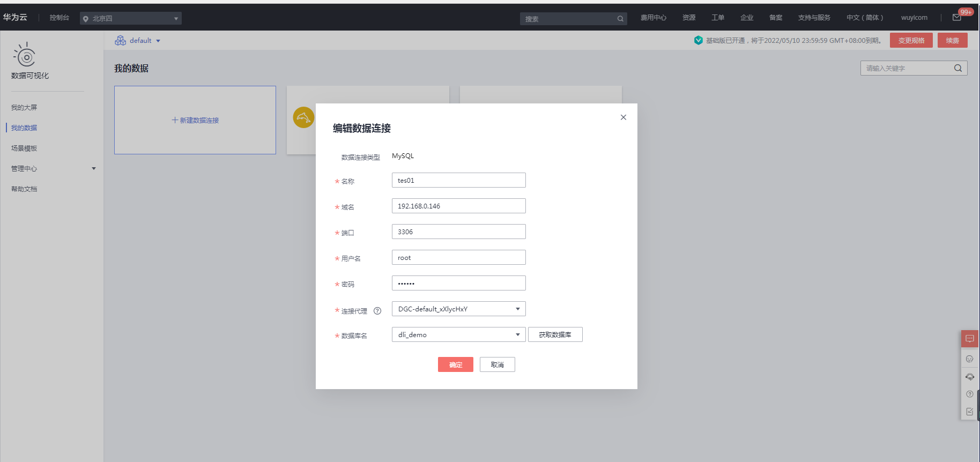Close the edit data connection dialog

(x=623, y=117)
